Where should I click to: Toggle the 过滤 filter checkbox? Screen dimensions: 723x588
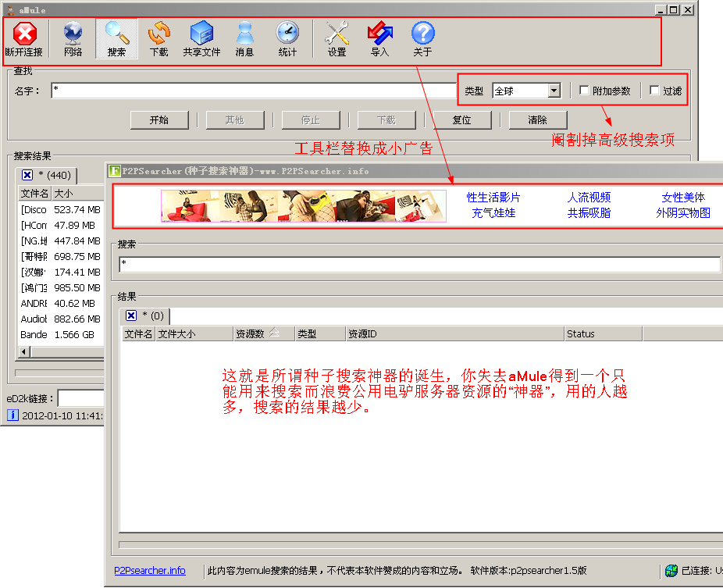(x=654, y=91)
